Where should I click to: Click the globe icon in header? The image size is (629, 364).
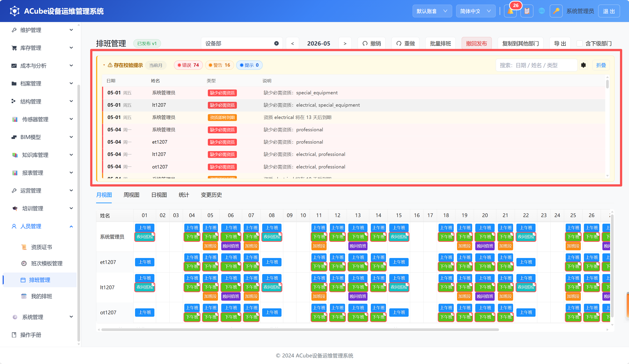[x=541, y=11]
